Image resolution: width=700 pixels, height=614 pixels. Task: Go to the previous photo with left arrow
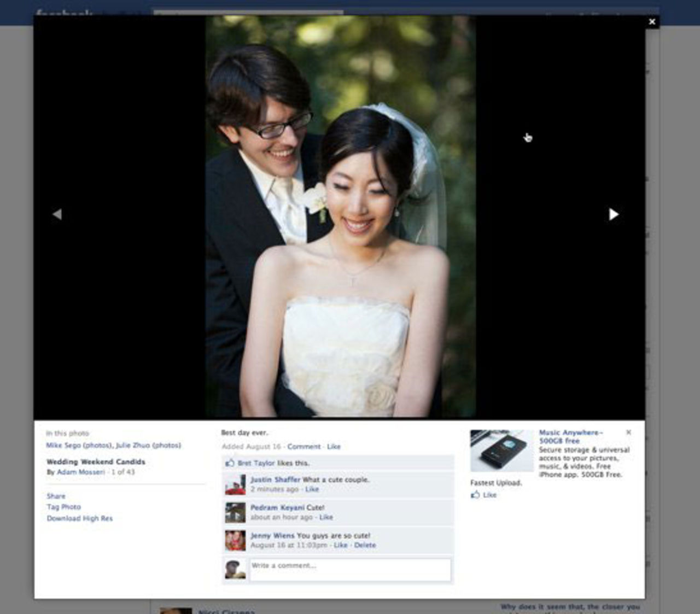click(57, 214)
